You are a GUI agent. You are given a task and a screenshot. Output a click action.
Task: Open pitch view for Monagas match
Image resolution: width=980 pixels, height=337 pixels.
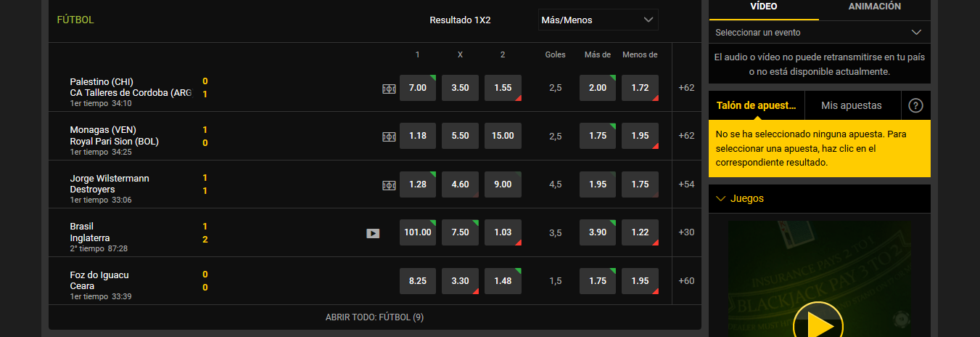click(x=389, y=136)
